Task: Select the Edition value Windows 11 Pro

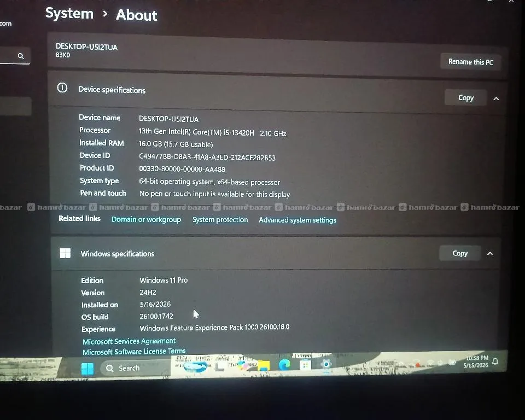Action: coord(164,280)
